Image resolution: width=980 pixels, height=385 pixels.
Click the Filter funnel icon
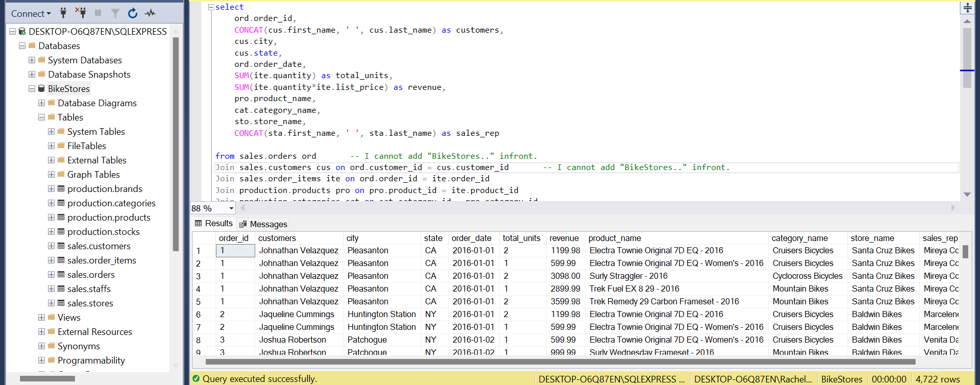point(115,13)
